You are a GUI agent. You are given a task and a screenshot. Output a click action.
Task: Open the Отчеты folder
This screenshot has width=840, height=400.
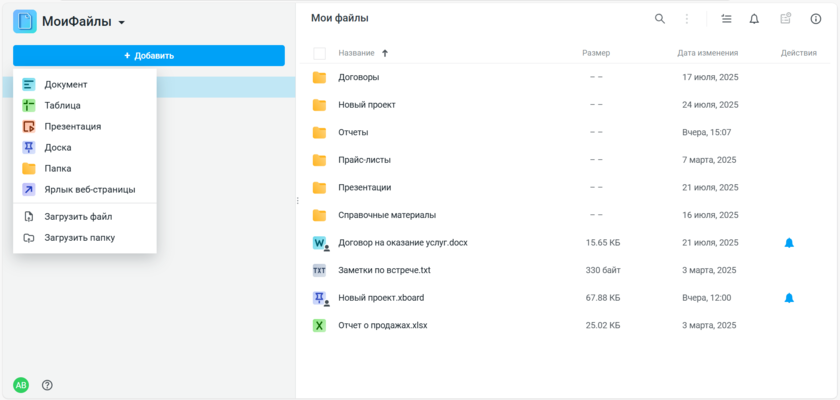353,132
